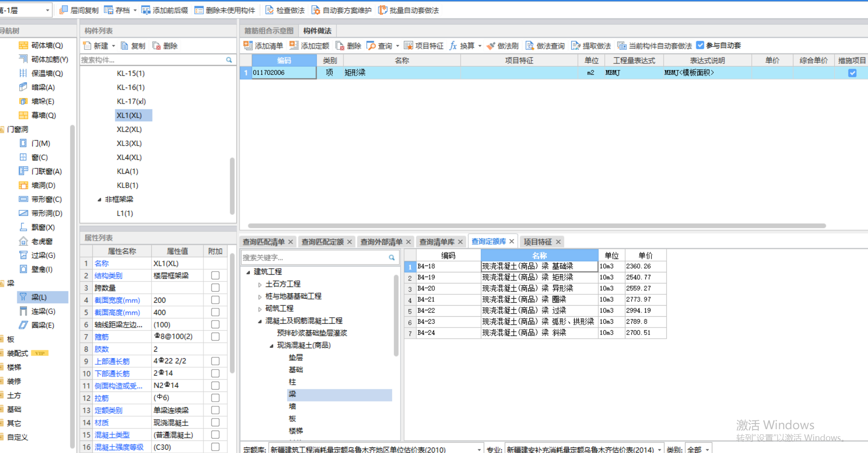Click 添加定额 icon
Image resolution: width=868 pixels, height=453 pixels.
pyautogui.click(x=294, y=45)
